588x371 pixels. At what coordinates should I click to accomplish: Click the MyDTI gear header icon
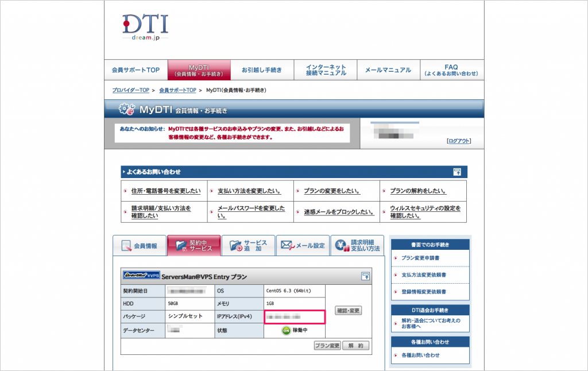click(126, 109)
